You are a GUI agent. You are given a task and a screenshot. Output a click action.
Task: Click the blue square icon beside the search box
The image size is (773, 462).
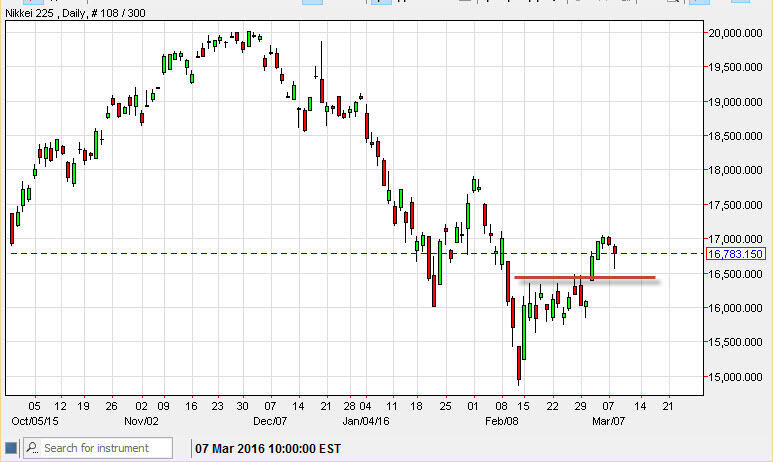tap(11, 448)
